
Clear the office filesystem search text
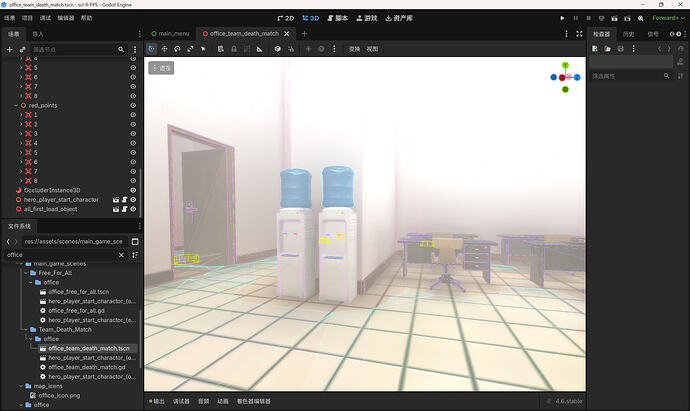(123, 255)
